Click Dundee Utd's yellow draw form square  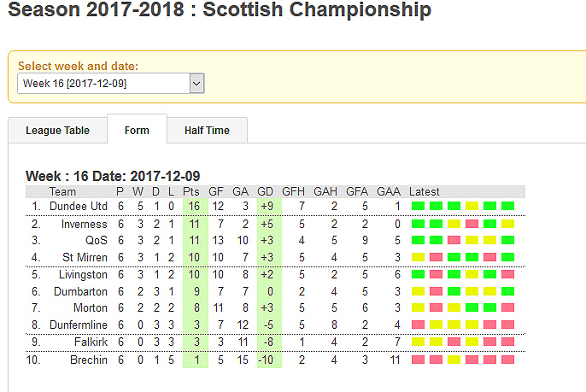472,206
